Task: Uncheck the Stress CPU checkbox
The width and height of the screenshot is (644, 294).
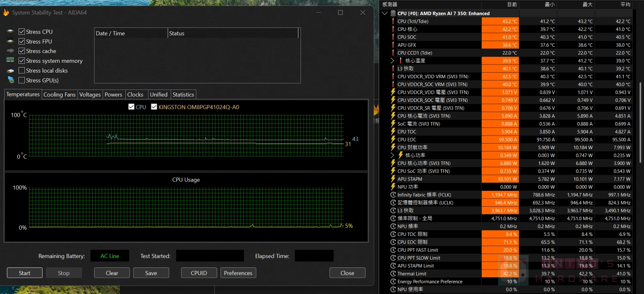Action: pos(21,32)
